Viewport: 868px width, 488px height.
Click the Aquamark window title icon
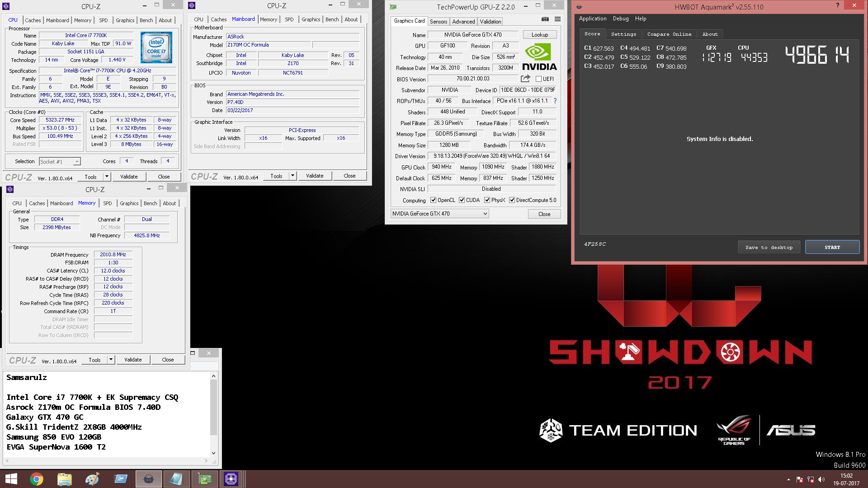579,7
